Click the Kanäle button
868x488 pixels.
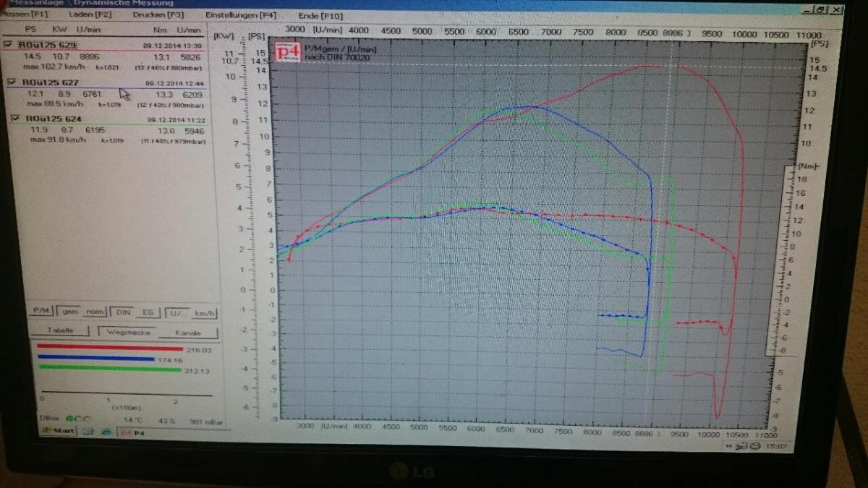[x=188, y=333]
